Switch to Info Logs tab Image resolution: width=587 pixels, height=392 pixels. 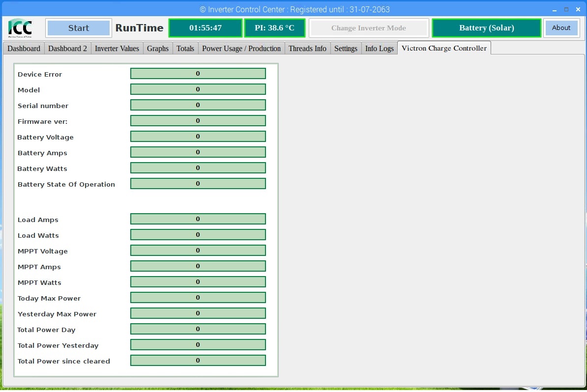click(x=379, y=48)
